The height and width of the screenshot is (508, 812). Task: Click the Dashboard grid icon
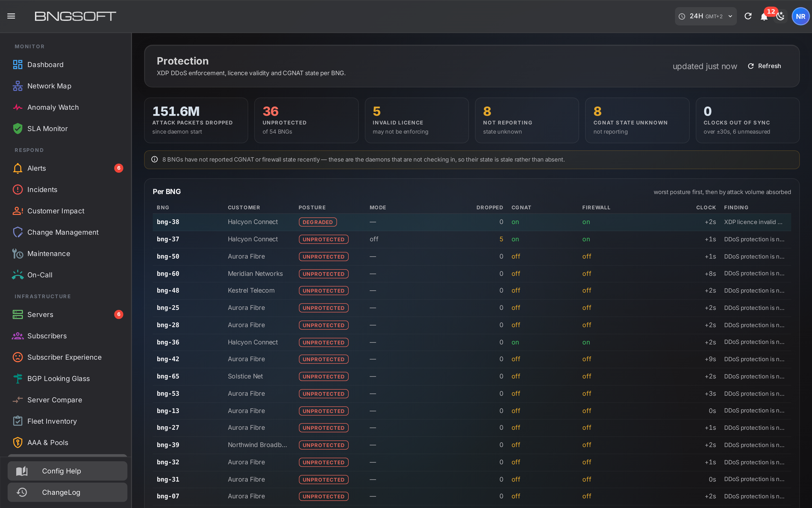click(18, 65)
